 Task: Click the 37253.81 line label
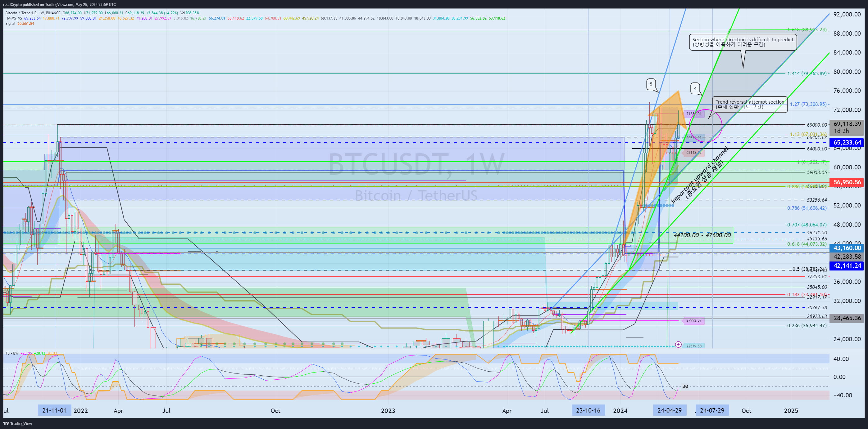click(x=817, y=277)
